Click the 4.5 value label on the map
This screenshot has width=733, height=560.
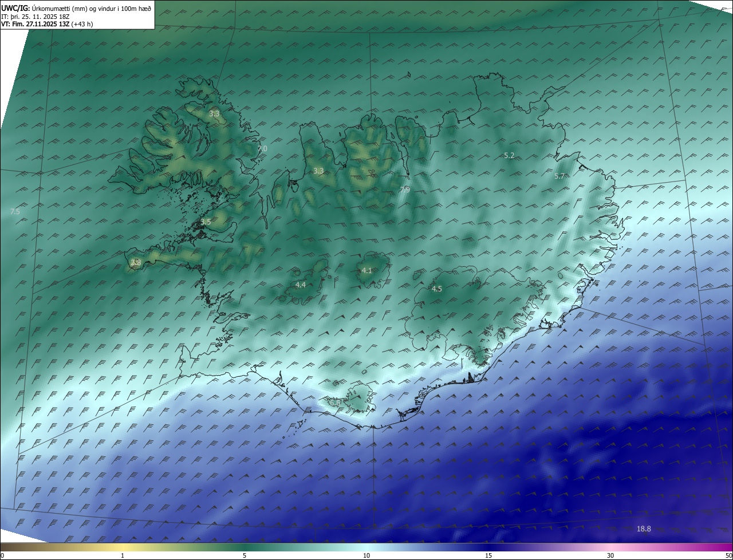pyautogui.click(x=436, y=289)
